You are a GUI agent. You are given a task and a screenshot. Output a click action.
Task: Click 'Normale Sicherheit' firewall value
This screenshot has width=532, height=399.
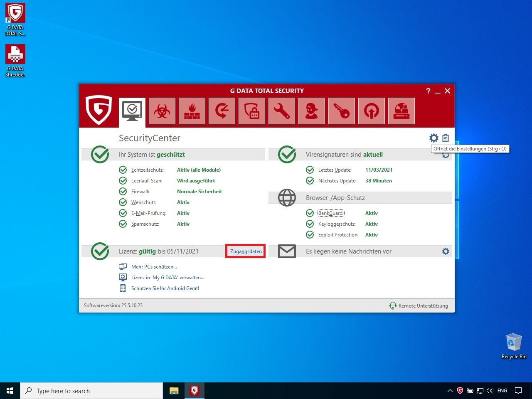tap(199, 192)
